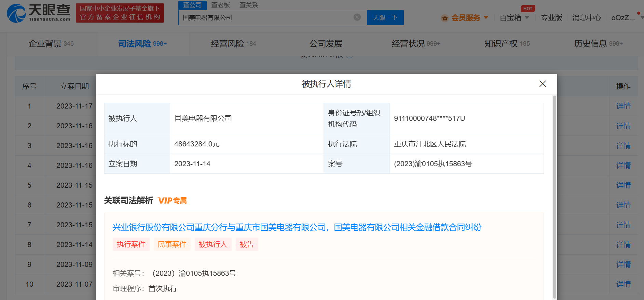Focus the company search input field
The image size is (644, 300).
(273, 17)
